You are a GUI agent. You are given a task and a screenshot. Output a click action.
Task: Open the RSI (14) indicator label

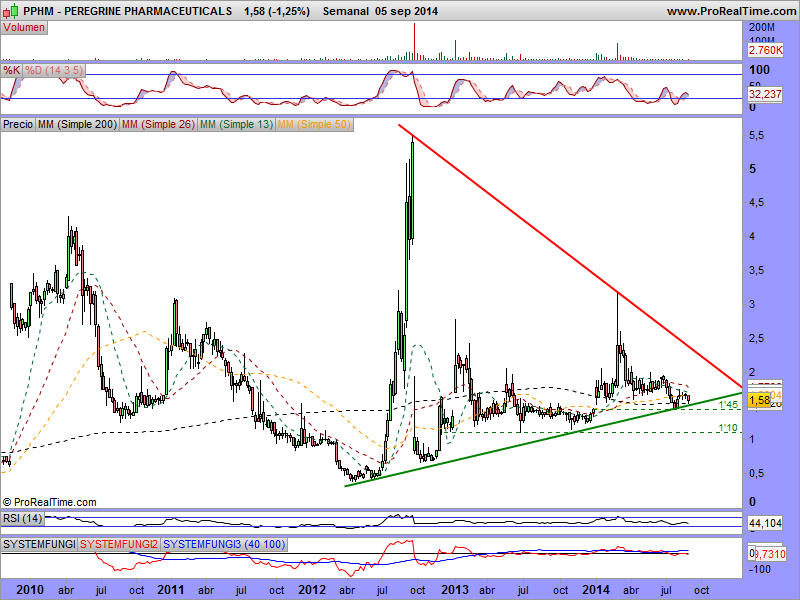(22, 519)
